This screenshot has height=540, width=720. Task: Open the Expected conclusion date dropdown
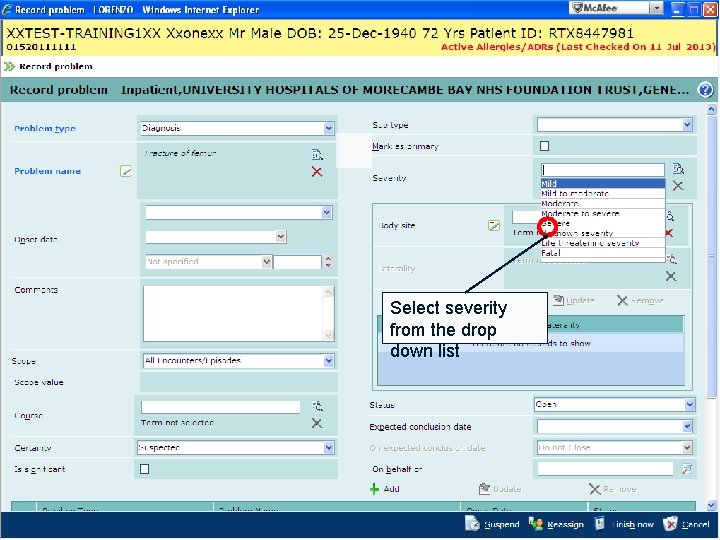pos(687,427)
